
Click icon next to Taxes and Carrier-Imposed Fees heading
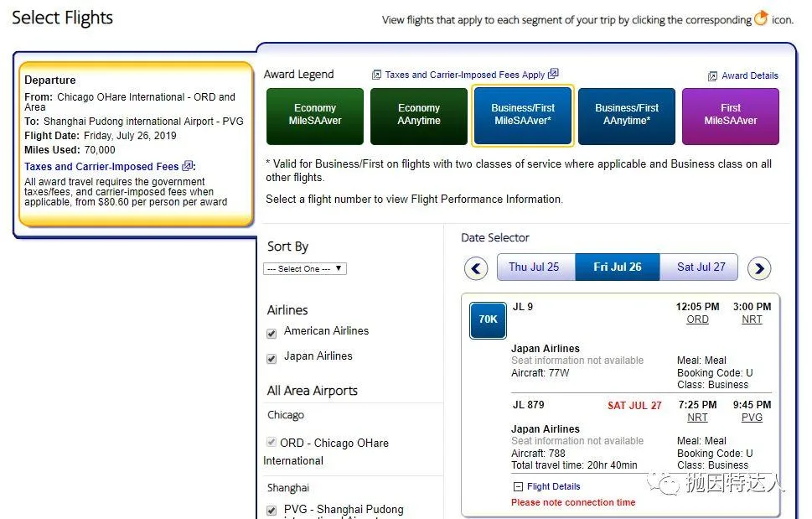click(188, 166)
